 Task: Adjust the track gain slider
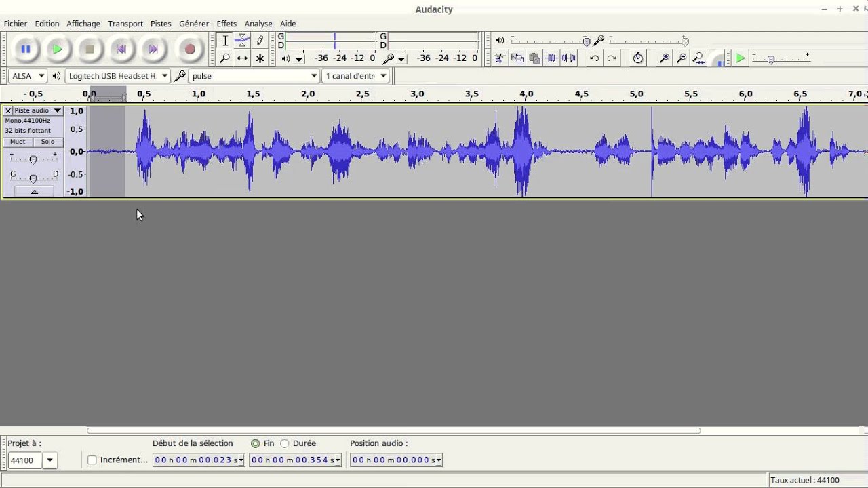pyautogui.click(x=33, y=159)
